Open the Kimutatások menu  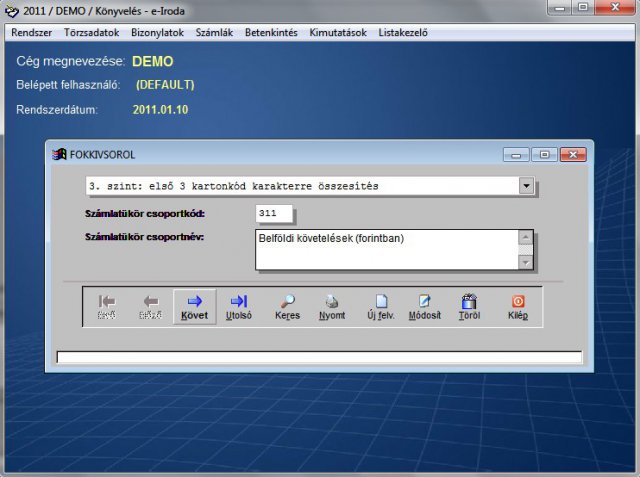coord(338,32)
